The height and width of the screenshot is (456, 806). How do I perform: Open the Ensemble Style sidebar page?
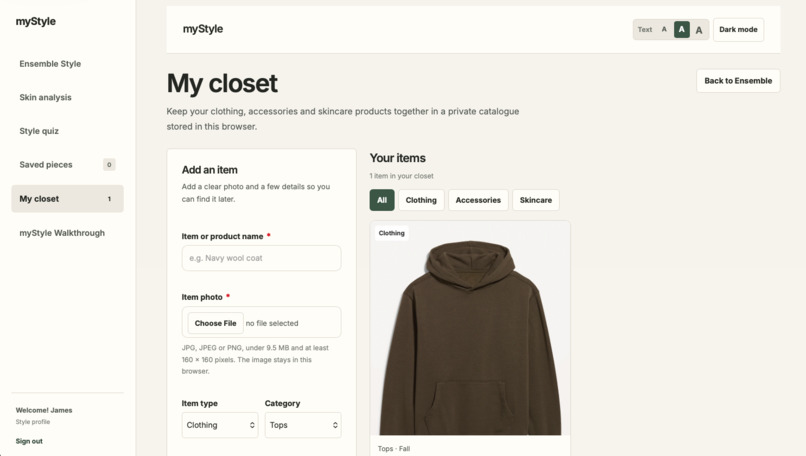click(x=67, y=64)
